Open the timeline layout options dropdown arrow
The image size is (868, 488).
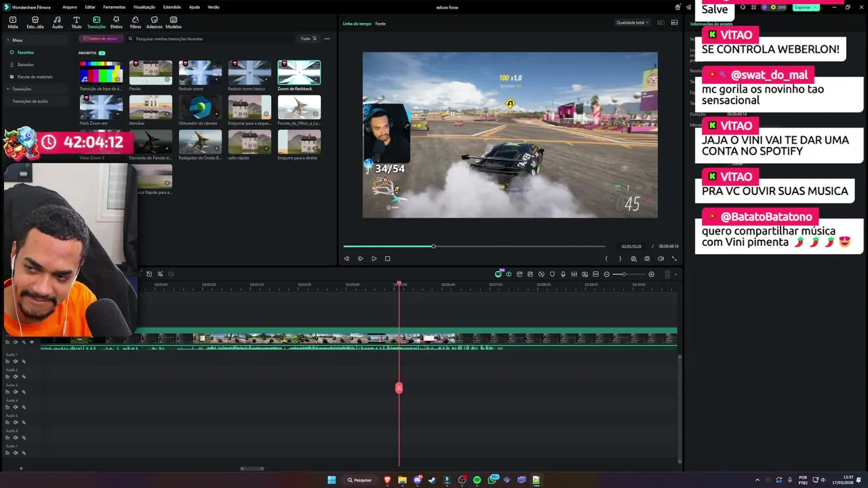pos(675,274)
